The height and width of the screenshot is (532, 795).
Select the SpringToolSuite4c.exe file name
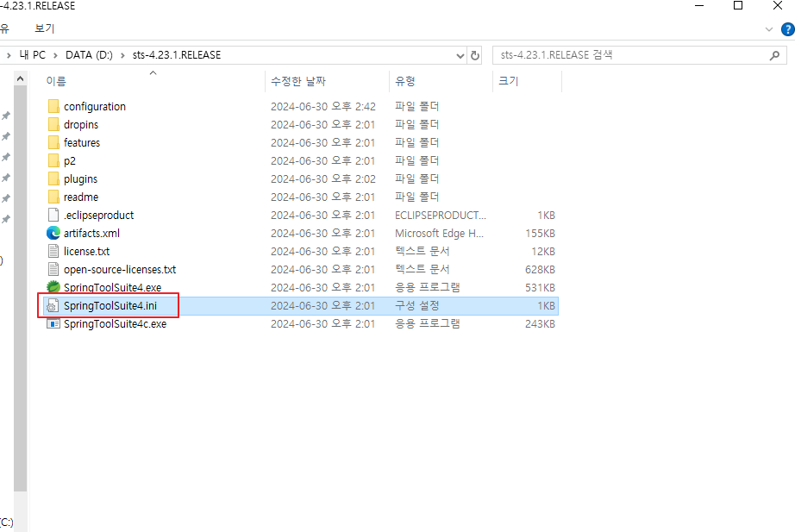point(115,324)
